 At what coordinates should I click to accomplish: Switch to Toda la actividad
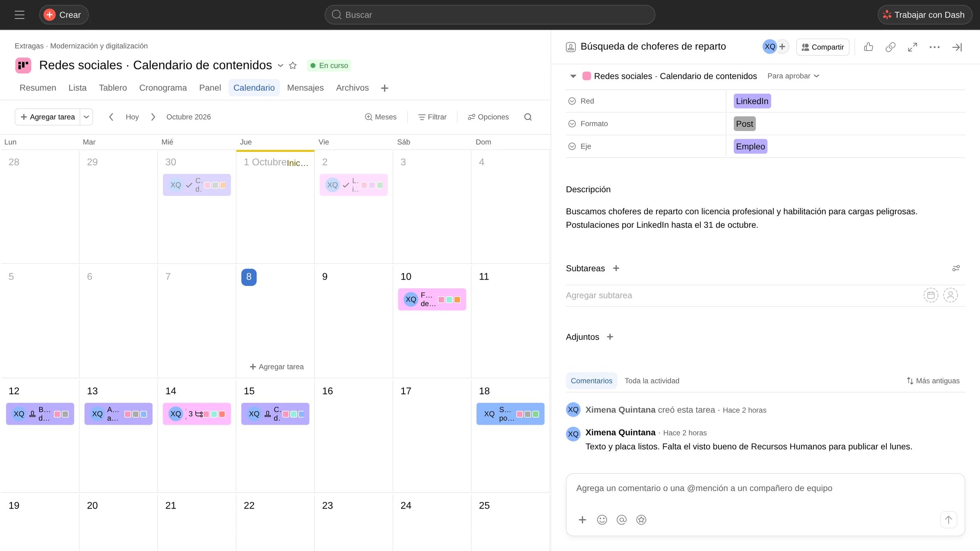tap(652, 381)
